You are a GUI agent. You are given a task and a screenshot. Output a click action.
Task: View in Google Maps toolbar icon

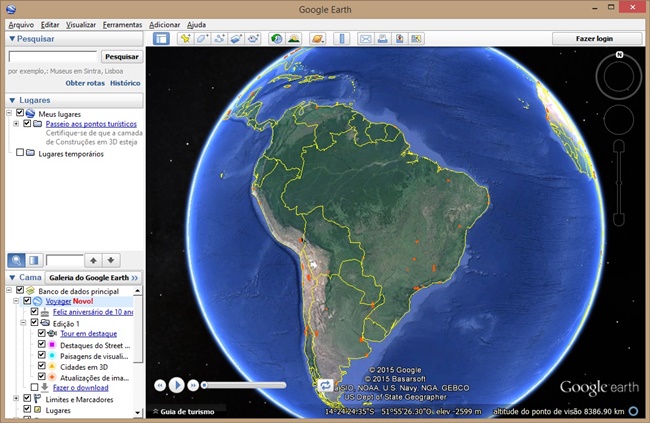[x=416, y=39]
